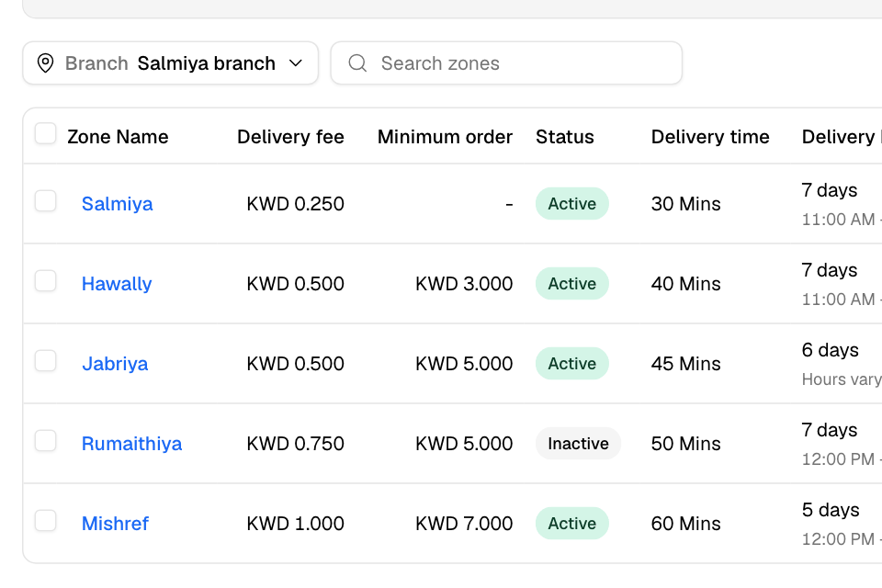882x588 pixels.
Task: Click the 30 Mins delivery time
Action: [685, 204]
